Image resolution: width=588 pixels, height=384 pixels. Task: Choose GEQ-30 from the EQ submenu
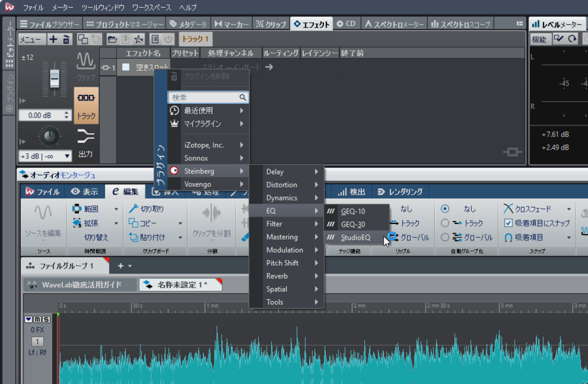356,224
